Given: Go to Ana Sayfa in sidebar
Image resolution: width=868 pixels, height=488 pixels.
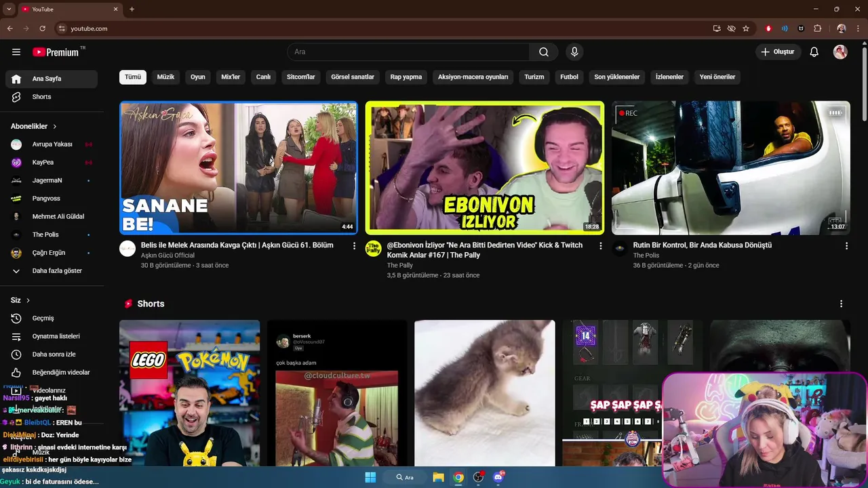Looking at the screenshot, I should (52, 79).
